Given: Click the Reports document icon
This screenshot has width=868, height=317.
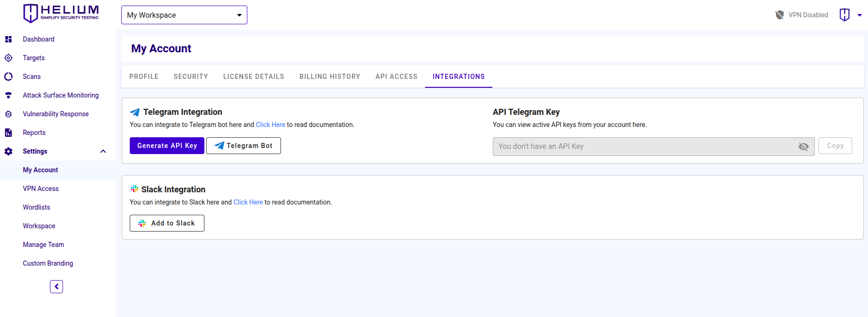Looking at the screenshot, I should (x=8, y=133).
